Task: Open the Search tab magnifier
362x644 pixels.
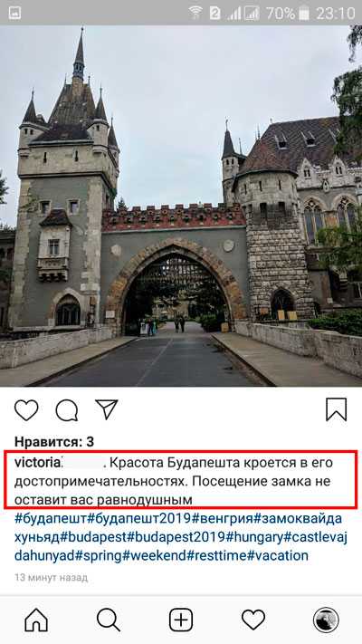Action: [109, 620]
